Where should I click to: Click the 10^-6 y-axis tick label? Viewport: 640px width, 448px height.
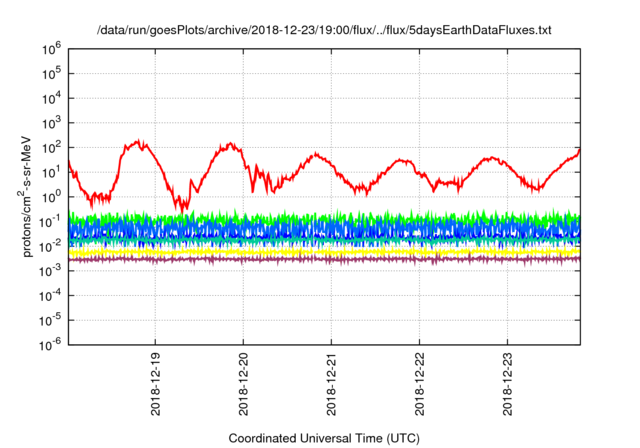pos(50,345)
